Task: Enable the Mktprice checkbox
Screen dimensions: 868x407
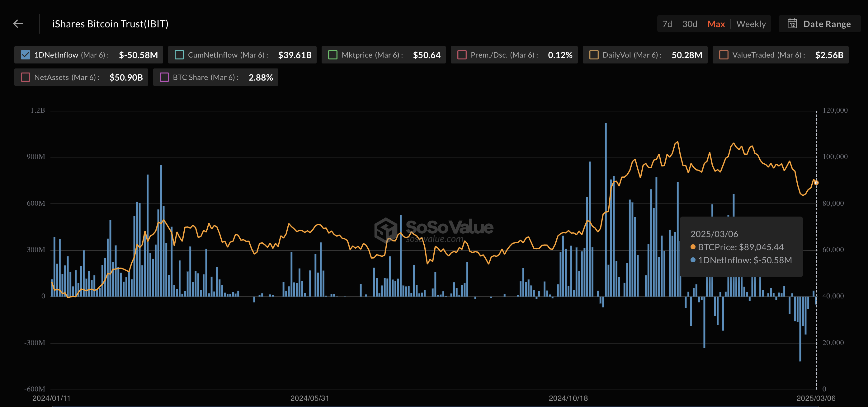Action: click(333, 55)
